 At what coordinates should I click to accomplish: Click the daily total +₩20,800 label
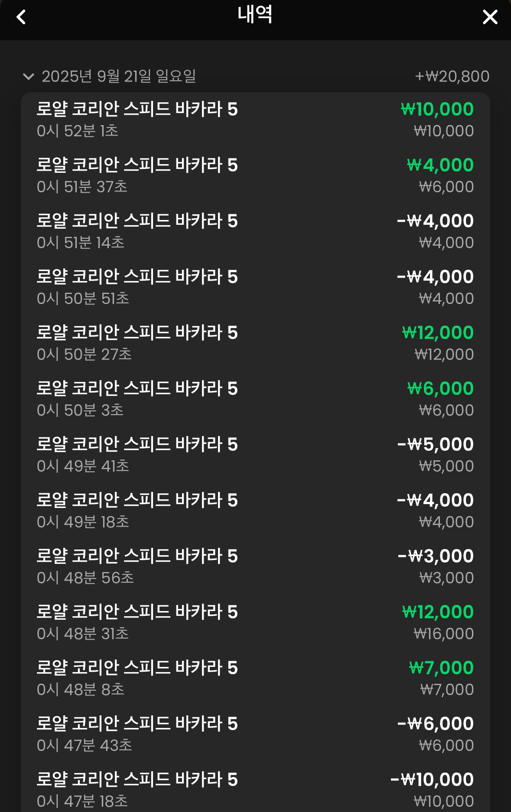(x=452, y=77)
